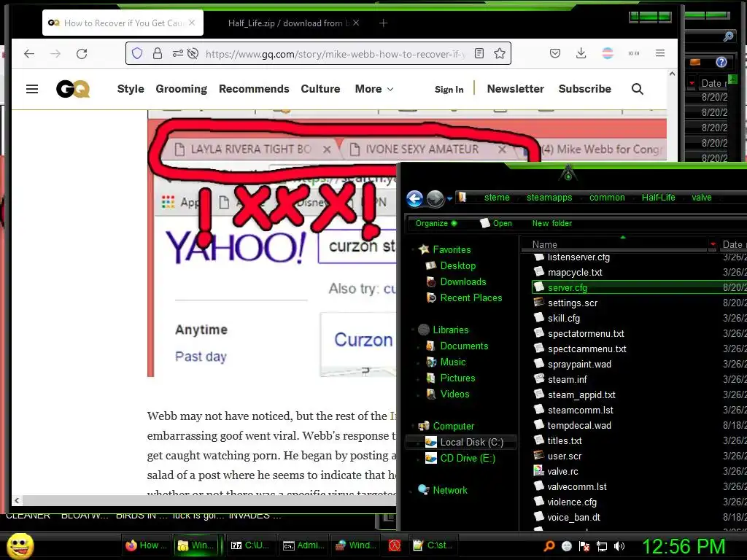Bookmark this page with star icon

pyautogui.click(x=499, y=53)
